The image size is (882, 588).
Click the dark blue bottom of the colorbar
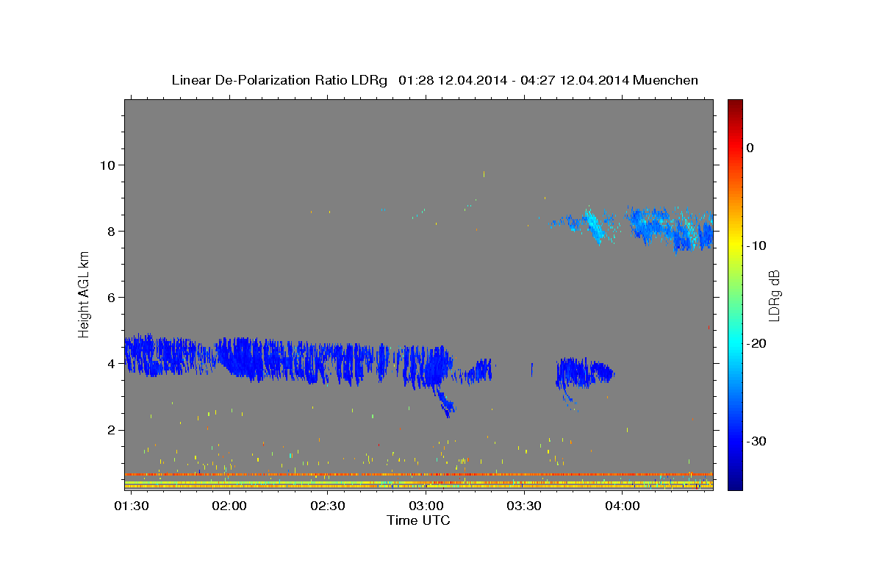pos(735,484)
